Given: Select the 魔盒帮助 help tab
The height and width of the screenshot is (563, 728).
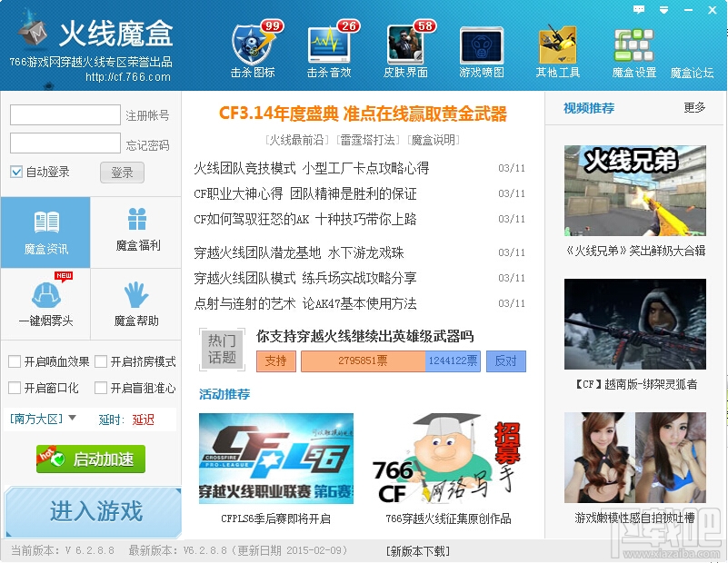Looking at the screenshot, I should point(136,304).
